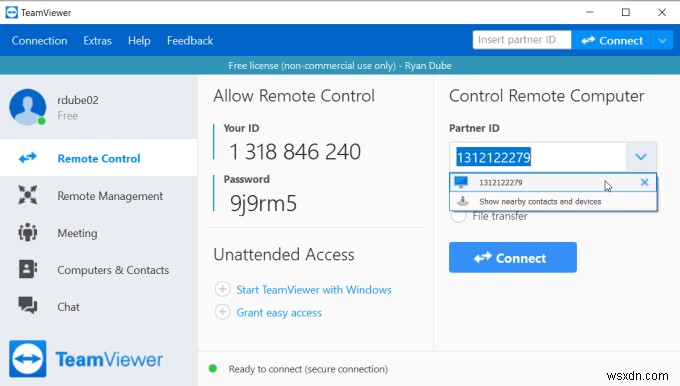Screen dimensions: 680x386
Task: Close the TeamViewer window
Action: [662, 12]
